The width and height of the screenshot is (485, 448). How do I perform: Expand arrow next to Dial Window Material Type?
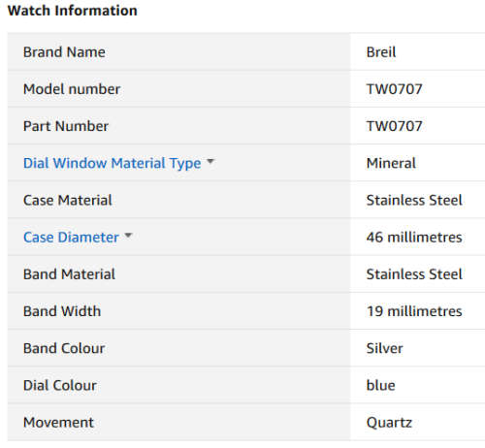(210, 161)
